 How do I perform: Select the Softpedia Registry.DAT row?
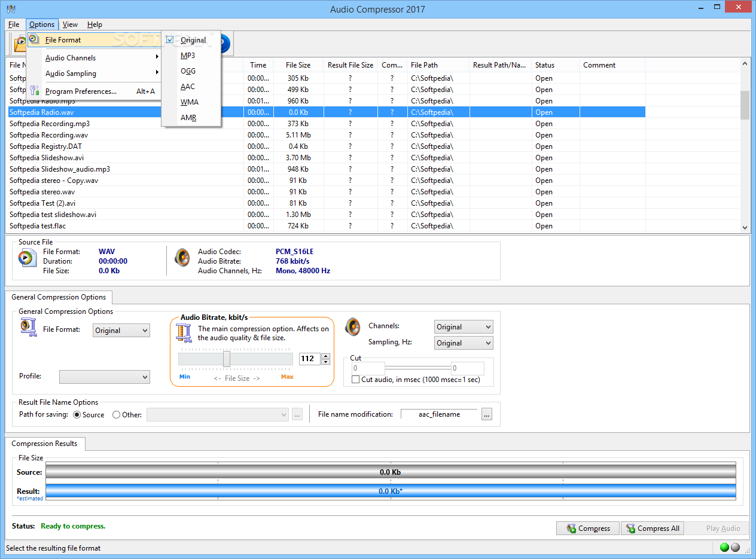pyautogui.click(x=327, y=146)
